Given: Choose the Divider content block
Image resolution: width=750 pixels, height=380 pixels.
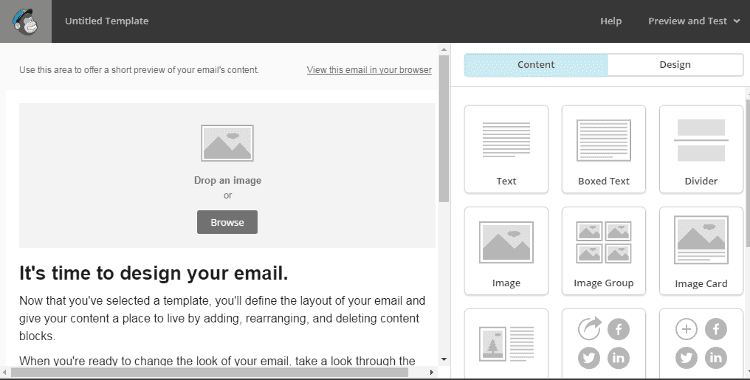Looking at the screenshot, I should tap(701, 149).
